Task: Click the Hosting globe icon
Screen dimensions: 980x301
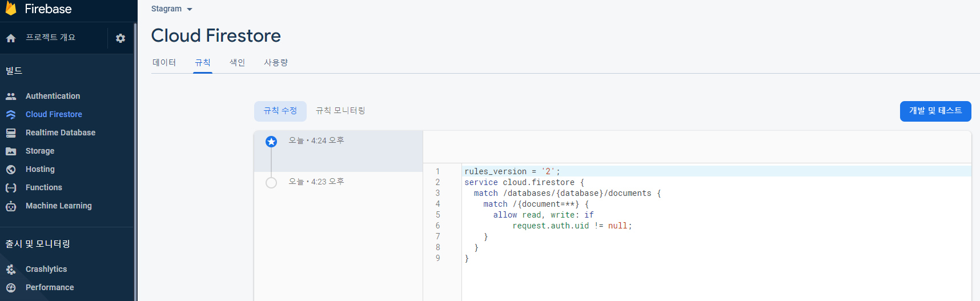Action: [11, 170]
